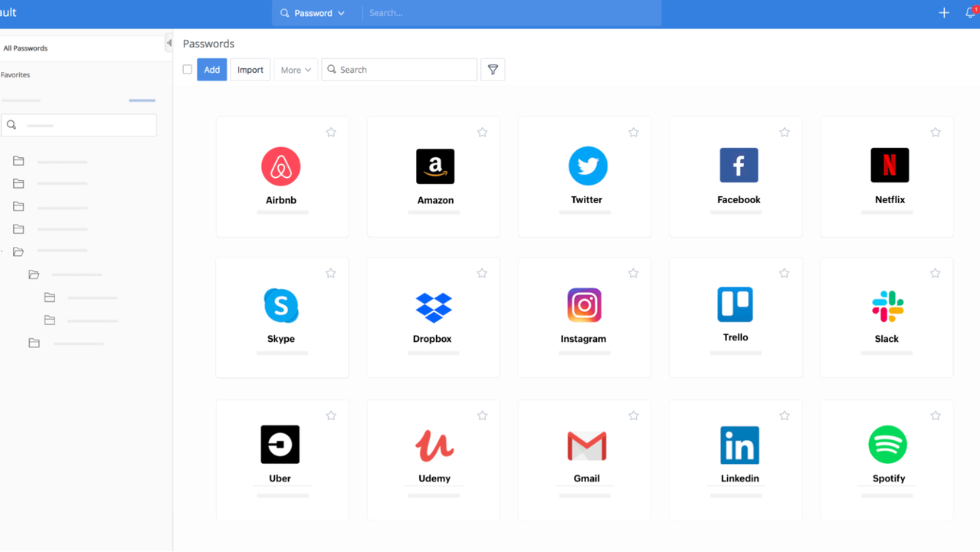Image resolution: width=980 pixels, height=552 pixels.
Task: Open the More dropdown menu
Action: tap(296, 70)
